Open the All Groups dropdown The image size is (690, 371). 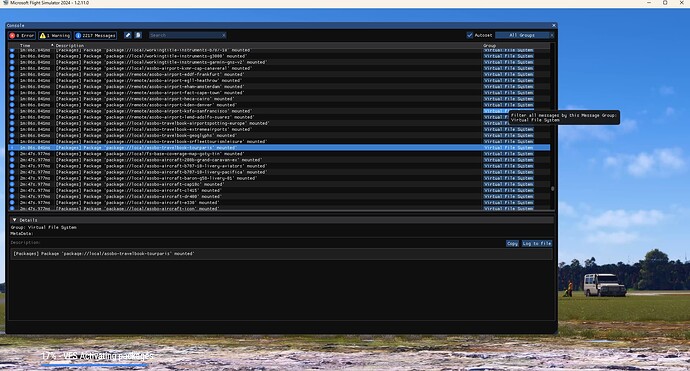pos(522,35)
